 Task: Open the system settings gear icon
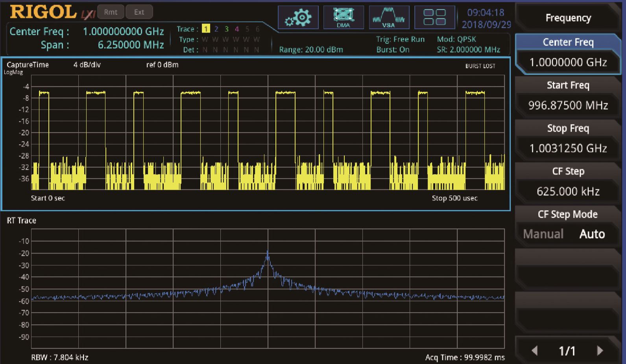[298, 18]
